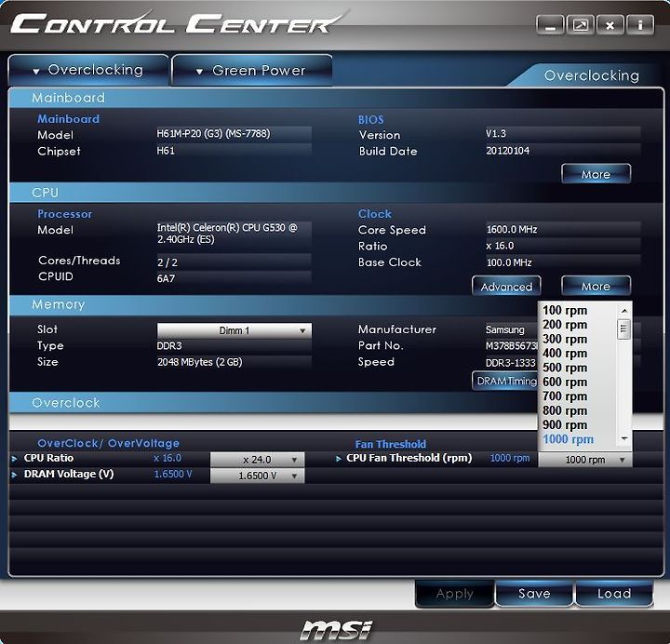Open the Overclocking tab menu
The width and height of the screenshot is (670, 644).
click(x=88, y=70)
